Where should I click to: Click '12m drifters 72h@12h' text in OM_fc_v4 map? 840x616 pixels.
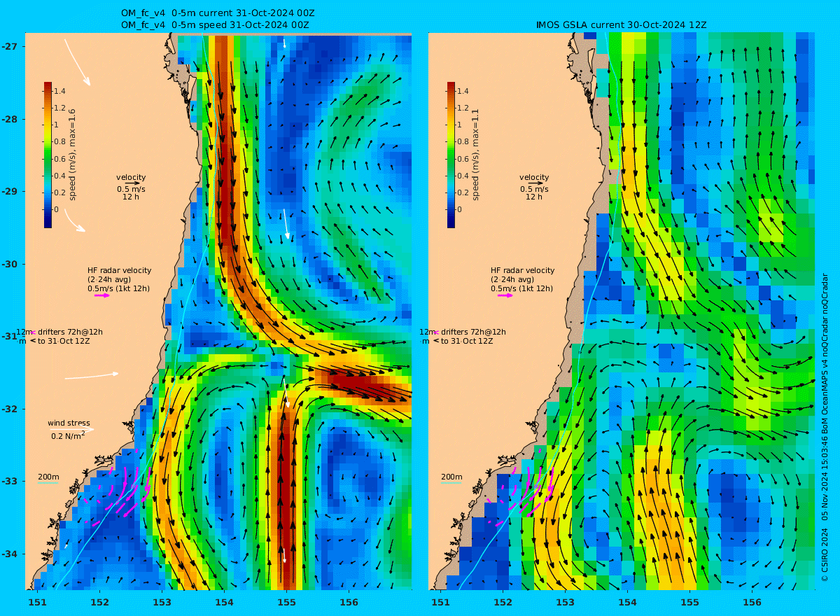[59, 332]
